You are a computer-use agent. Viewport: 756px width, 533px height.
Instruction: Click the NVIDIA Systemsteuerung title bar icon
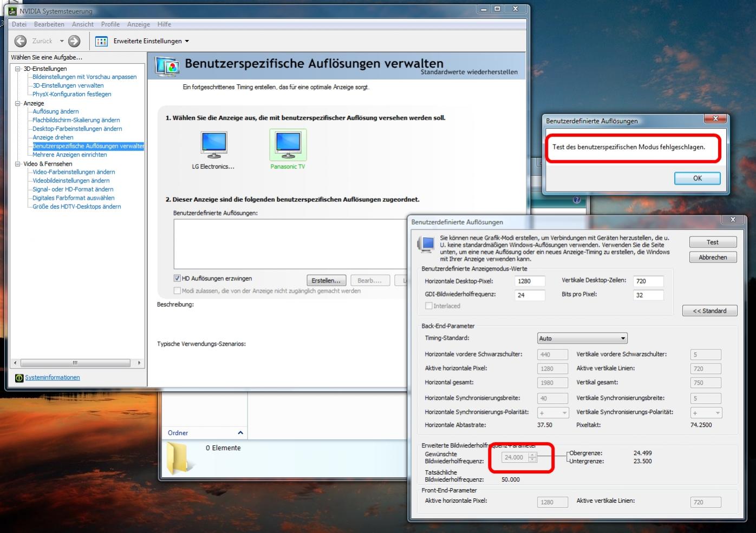click(x=12, y=11)
